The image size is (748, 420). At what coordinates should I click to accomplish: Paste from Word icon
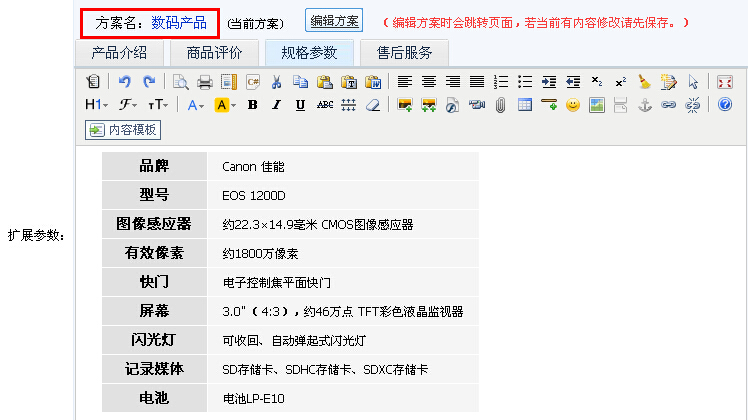(373, 82)
